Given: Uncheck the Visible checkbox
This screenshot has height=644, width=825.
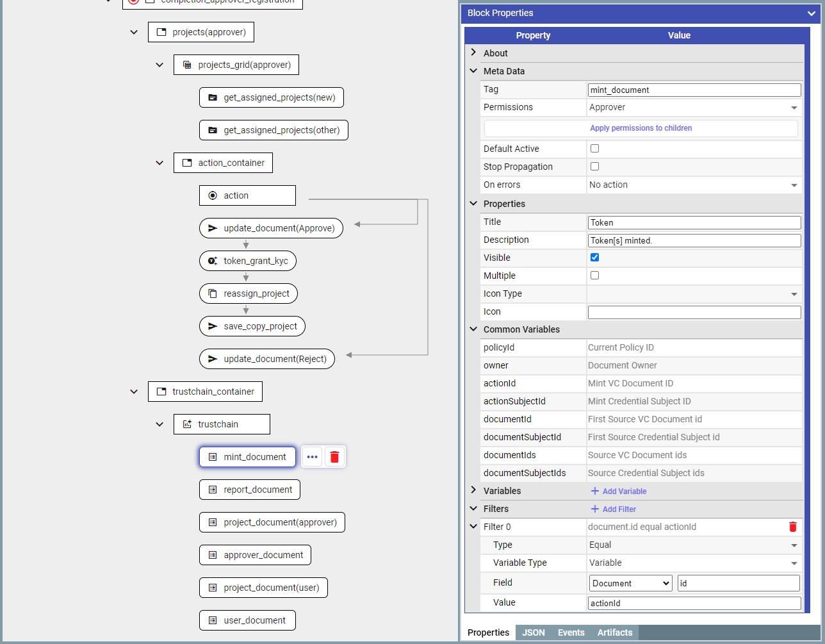Looking at the screenshot, I should click(594, 258).
